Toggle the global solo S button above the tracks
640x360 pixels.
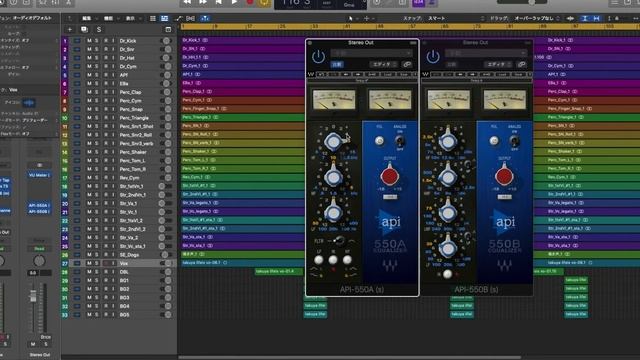[x=99, y=29]
